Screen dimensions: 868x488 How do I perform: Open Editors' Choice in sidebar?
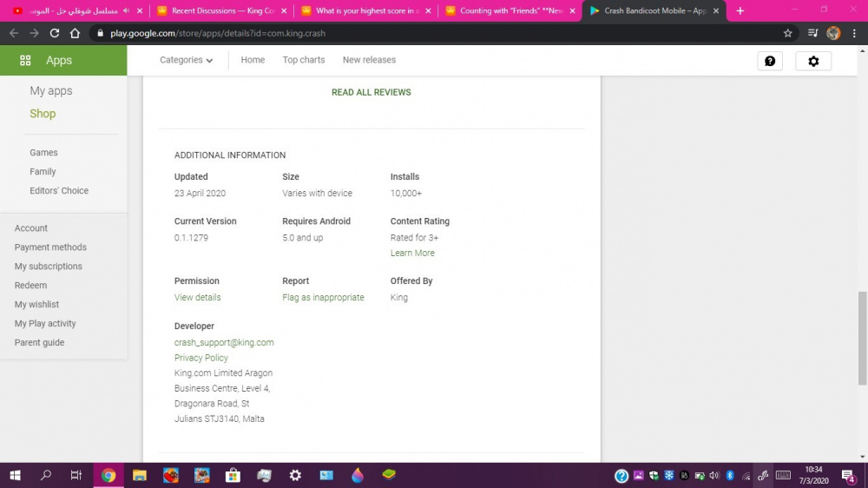point(59,190)
